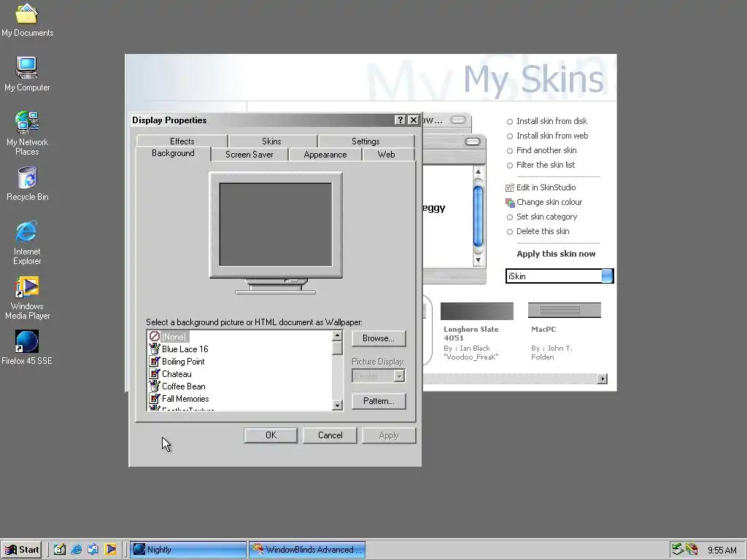Screen dimensions: 747x560
Task: Click the Chateau wallpaper icon
Action: [155, 373]
